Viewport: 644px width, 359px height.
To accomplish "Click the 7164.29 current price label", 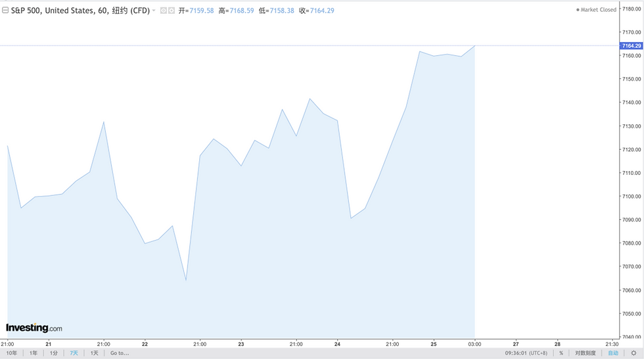I will point(632,45).
